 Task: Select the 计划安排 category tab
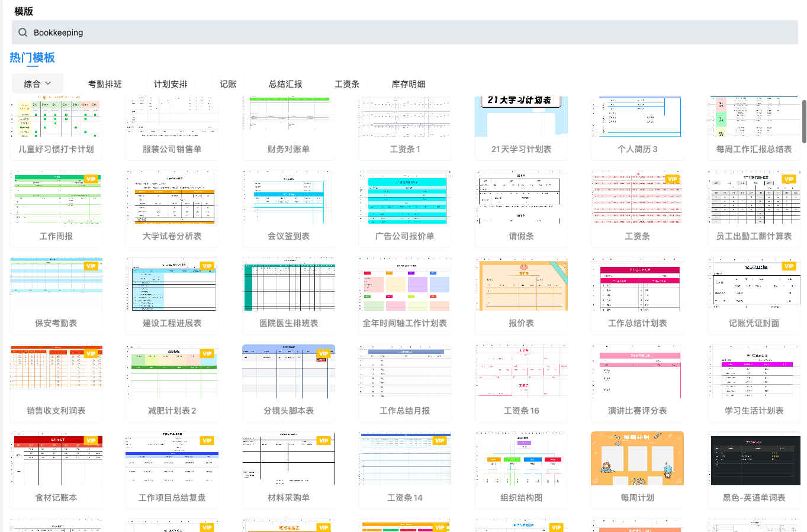pos(171,84)
